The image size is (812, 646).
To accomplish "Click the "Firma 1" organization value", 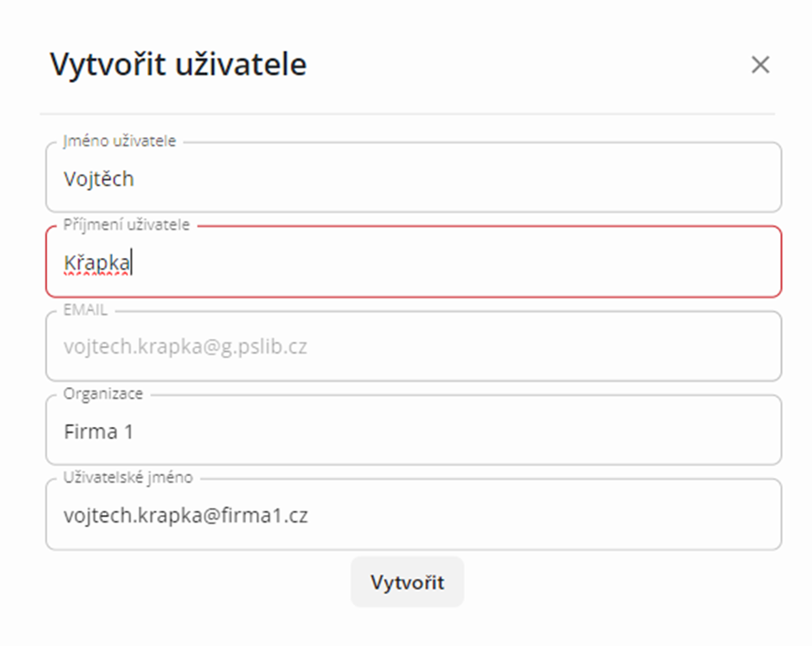I will point(99,432).
